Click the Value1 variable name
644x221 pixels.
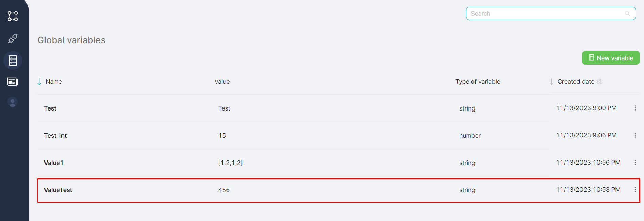(x=54, y=163)
